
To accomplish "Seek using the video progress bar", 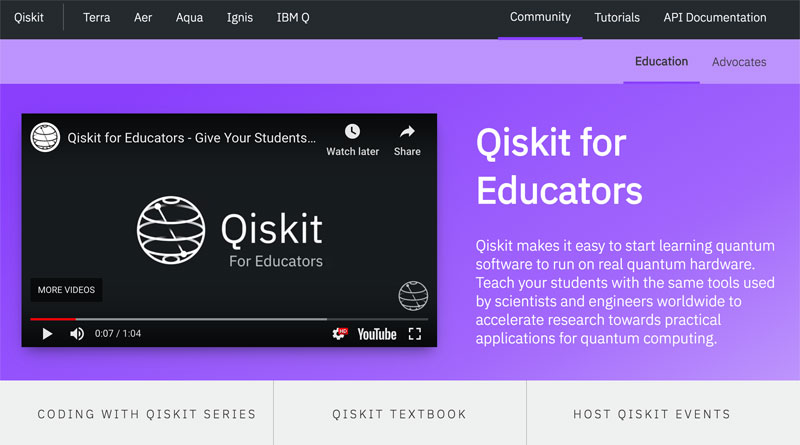I will click(x=200, y=319).
